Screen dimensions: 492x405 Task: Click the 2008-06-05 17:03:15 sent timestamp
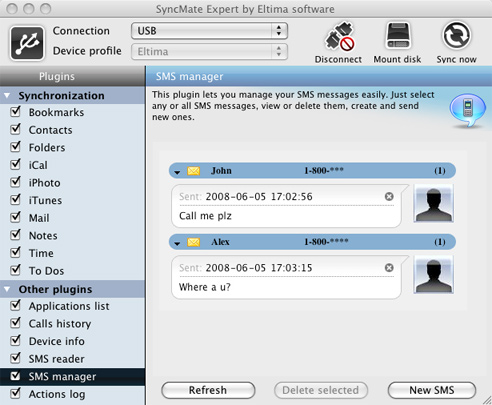tap(259, 268)
